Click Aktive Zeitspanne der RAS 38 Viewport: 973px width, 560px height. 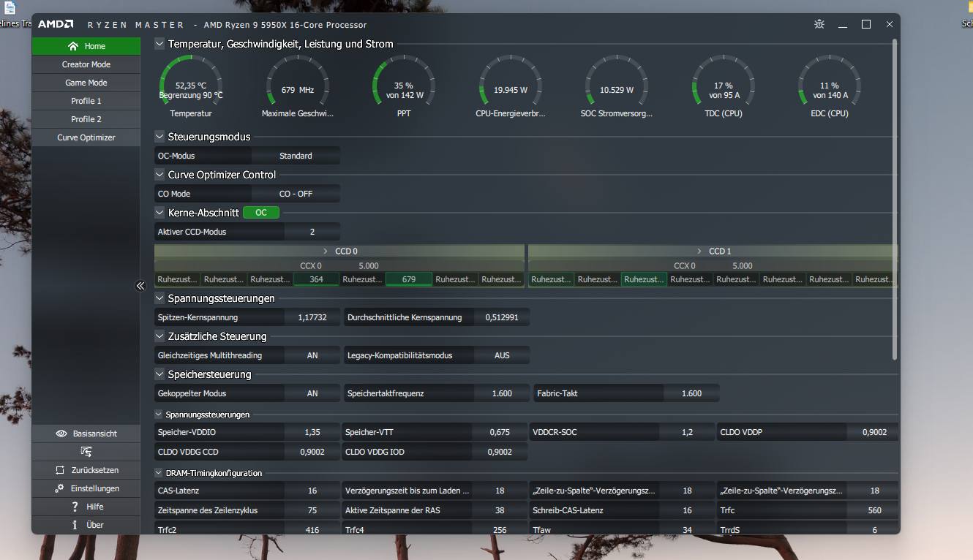click(500, 510)
